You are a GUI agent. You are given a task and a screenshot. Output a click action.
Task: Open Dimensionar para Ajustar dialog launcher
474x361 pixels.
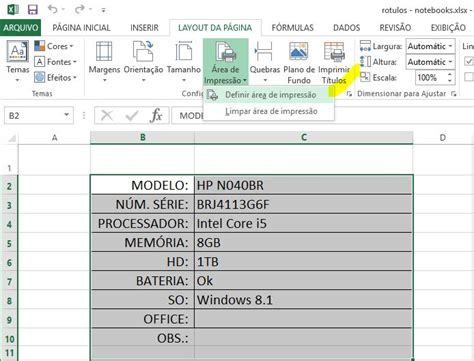[x=453, y=94]
